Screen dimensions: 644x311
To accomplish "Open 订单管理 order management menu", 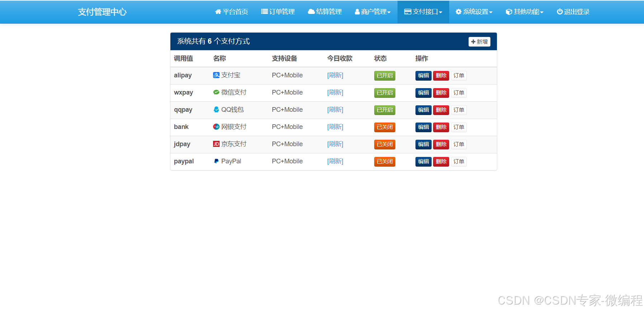I will (x=278, y=12).
